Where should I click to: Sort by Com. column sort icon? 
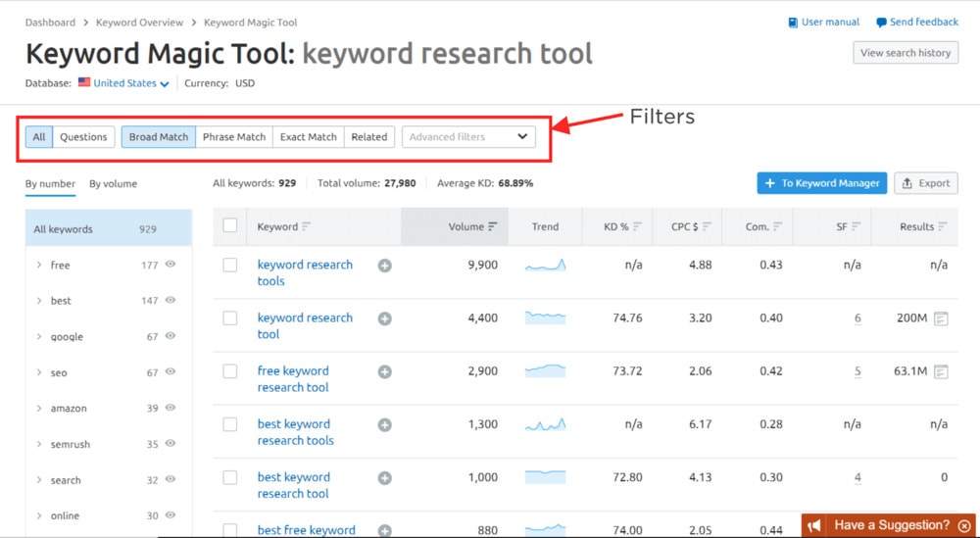(x=777, y=226)
